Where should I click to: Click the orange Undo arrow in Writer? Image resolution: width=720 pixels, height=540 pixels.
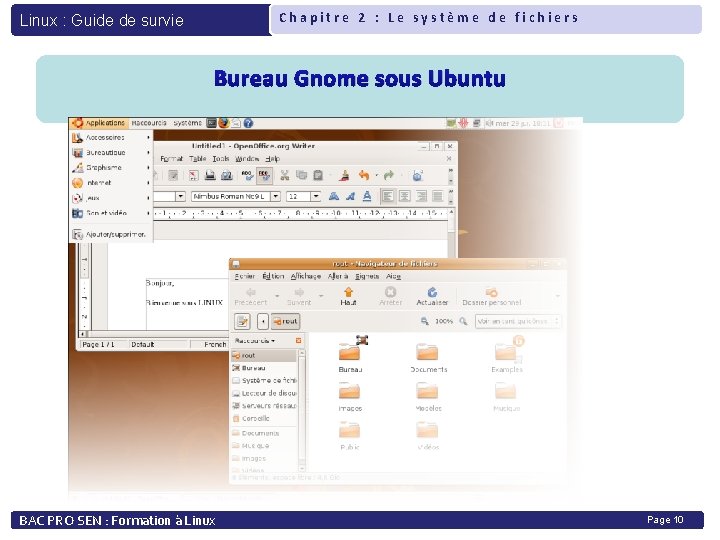tap(364, 175)
